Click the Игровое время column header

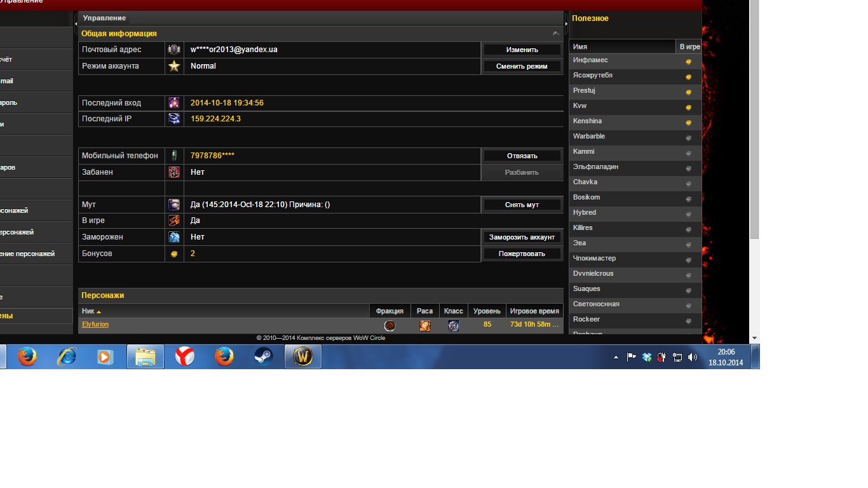(534, 311)
